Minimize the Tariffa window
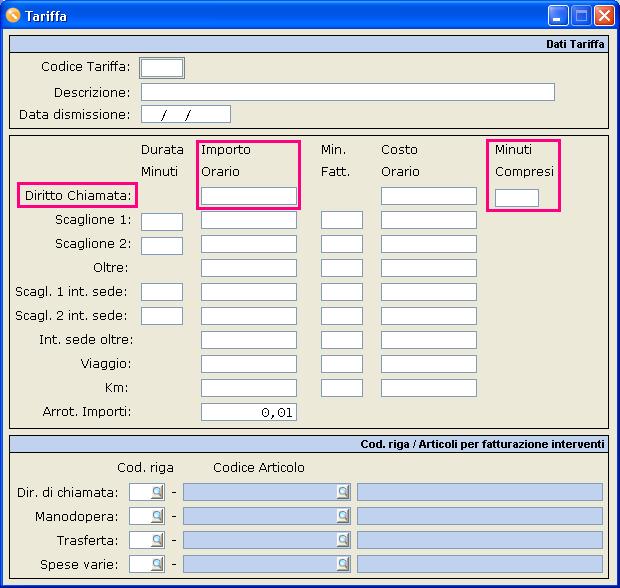 [558, 16]
